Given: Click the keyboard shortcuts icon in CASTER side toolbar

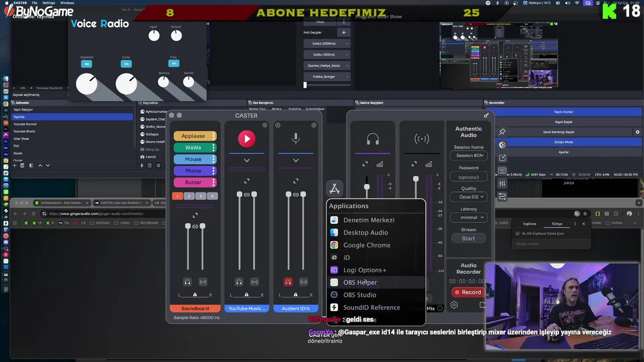Looking at the screenshot, I should pyautogui.click(x=502, y=171).
